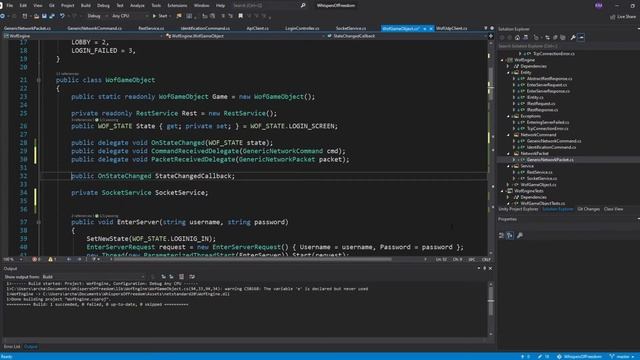Screen dimensions: 640x360
Task: Select EnterServerRequest.cs in Solution Explorer
Action: 547,85
